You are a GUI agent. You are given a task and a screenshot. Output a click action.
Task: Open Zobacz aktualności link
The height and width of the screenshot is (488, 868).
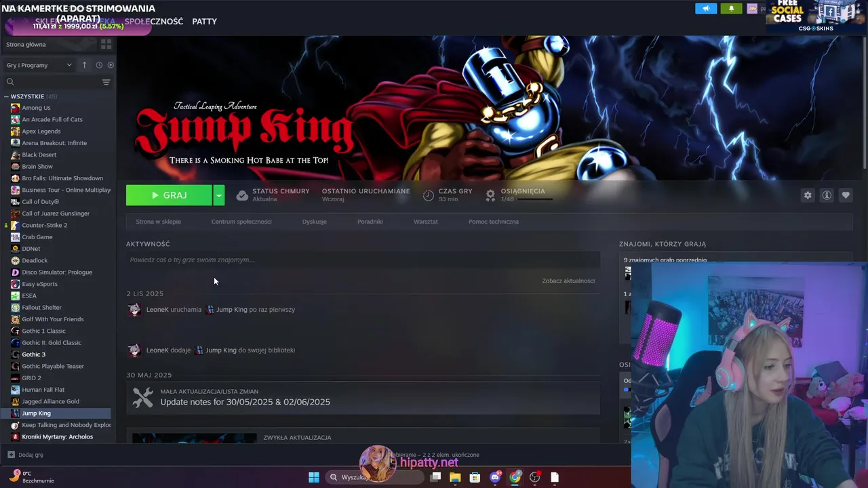click(x=568, y=281)
